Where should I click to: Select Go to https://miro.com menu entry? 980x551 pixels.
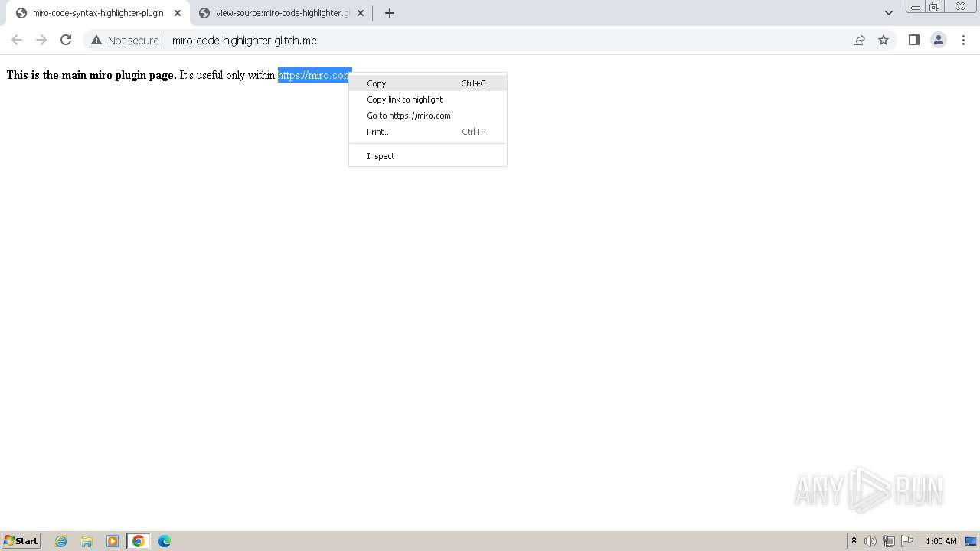point(428,116)
